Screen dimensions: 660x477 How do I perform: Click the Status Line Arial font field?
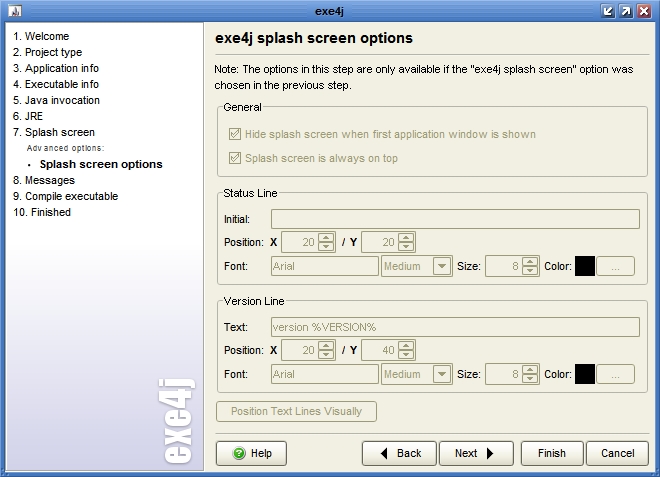click(325, 266)
